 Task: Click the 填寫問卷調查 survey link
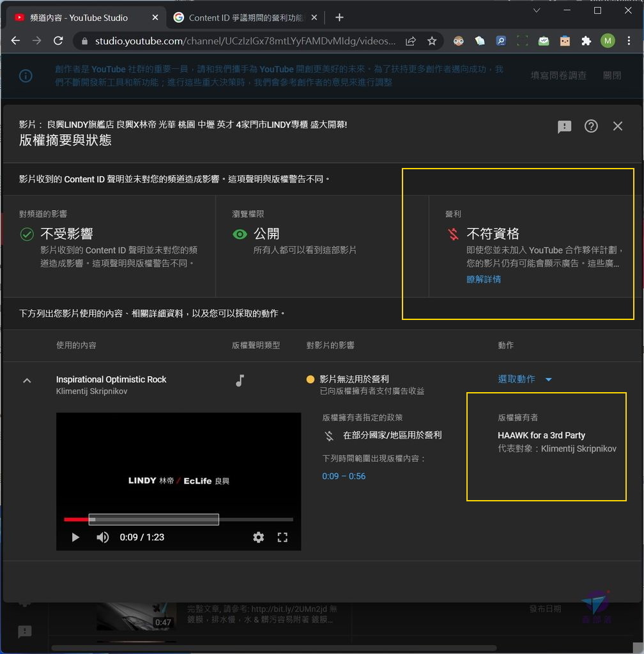pos(558,75)
